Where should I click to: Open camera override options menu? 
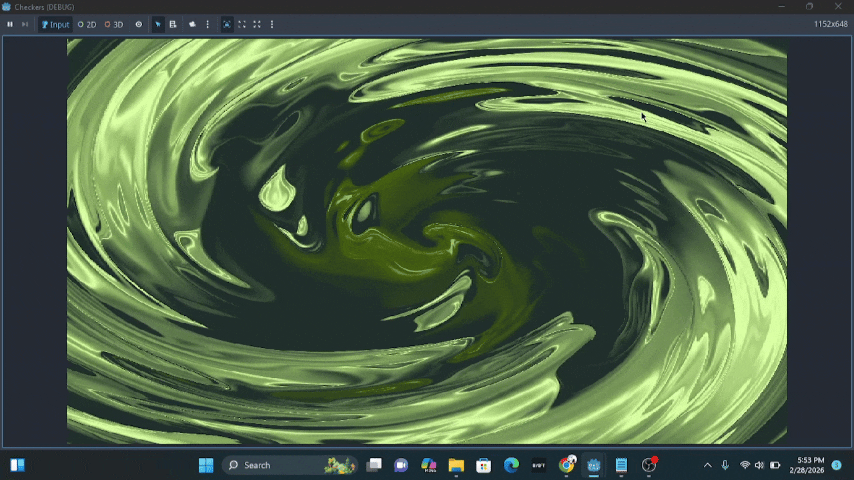click(208, 25)
